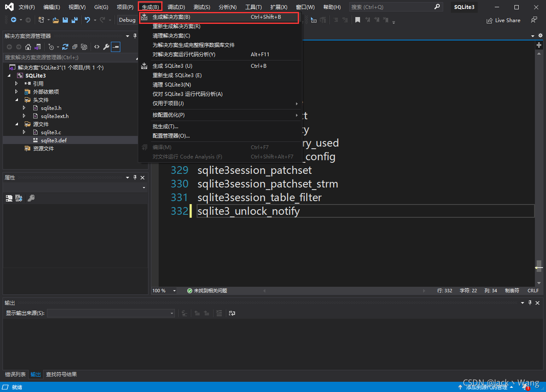546x392 pixels.
Task: Click the View Code angle-brackets icon
Action: pos(97,47)
